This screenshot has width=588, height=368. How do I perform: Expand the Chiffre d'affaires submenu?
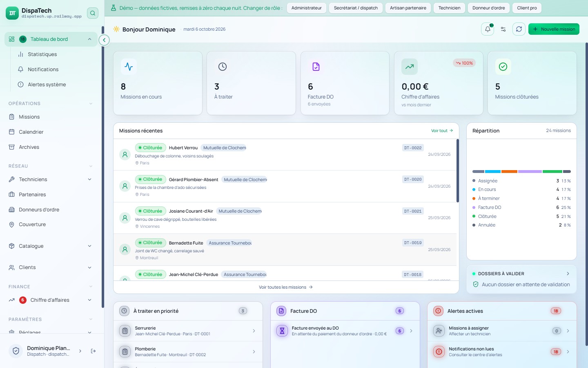[89, 300]
